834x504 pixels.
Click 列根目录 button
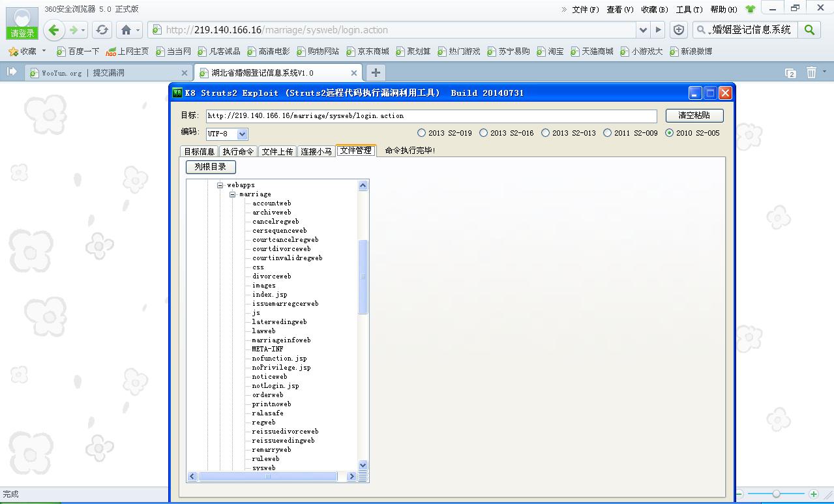(211, 167)
